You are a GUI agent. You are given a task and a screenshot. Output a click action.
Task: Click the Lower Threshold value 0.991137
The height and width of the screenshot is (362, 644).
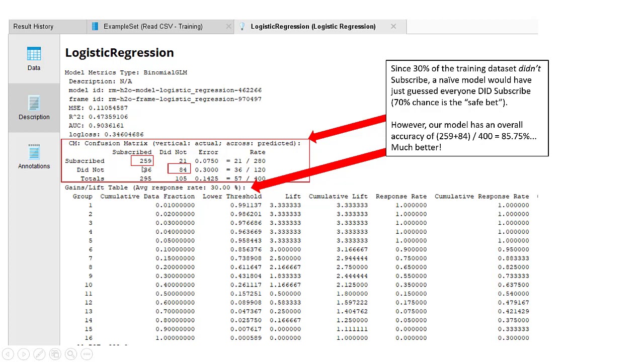[246, 205]
